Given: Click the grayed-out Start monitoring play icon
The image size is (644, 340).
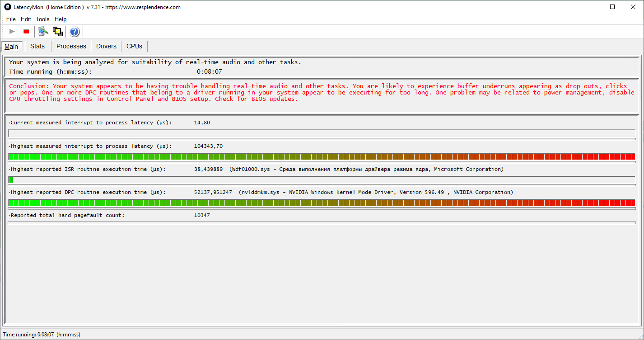Looking at the screenshot, I should 12,32.
